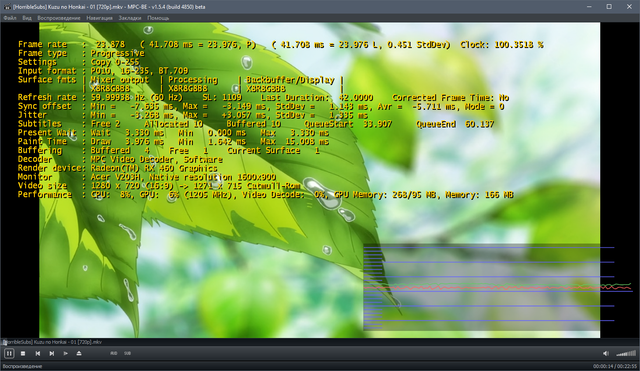Image resolution: width=640 pixels, height=371 pixels.
Task: Click the Performance CPU/GPU stats line
Action: [265, 195]
